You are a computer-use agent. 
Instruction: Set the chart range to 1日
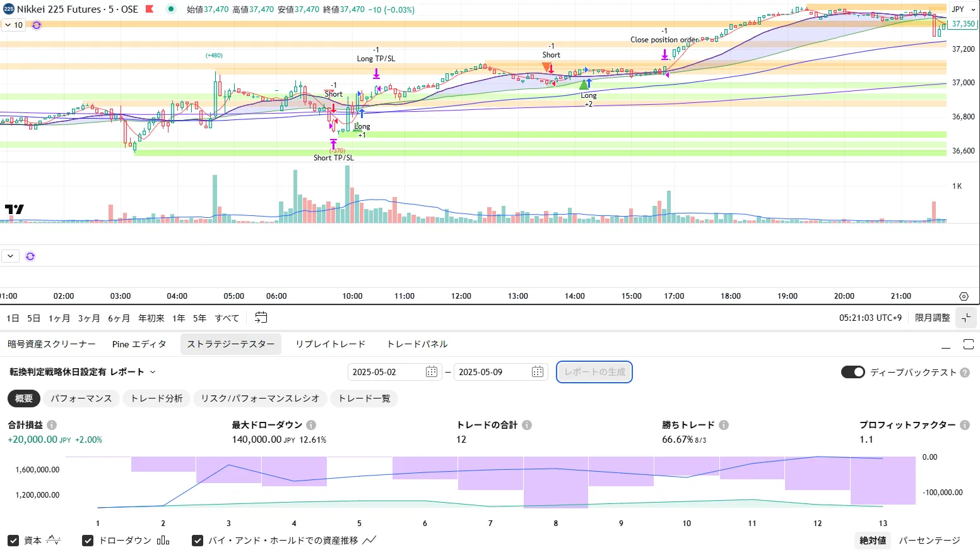point(13,318)
